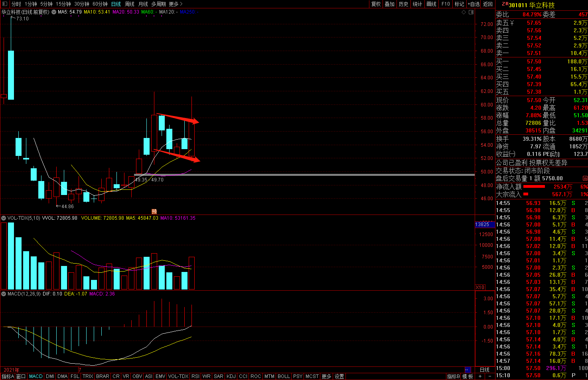Expand the VOL-TDX indicator dropdown
Image resolution: width=588 pixels, height=380 pixels.
pyautogui.click(x=4, y=218)
